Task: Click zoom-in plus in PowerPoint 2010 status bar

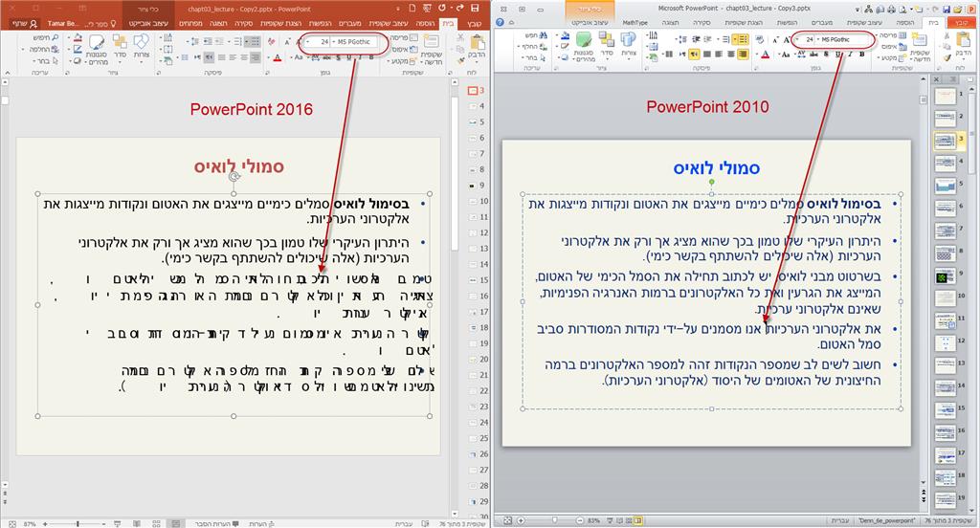Action: pos(521,520)
